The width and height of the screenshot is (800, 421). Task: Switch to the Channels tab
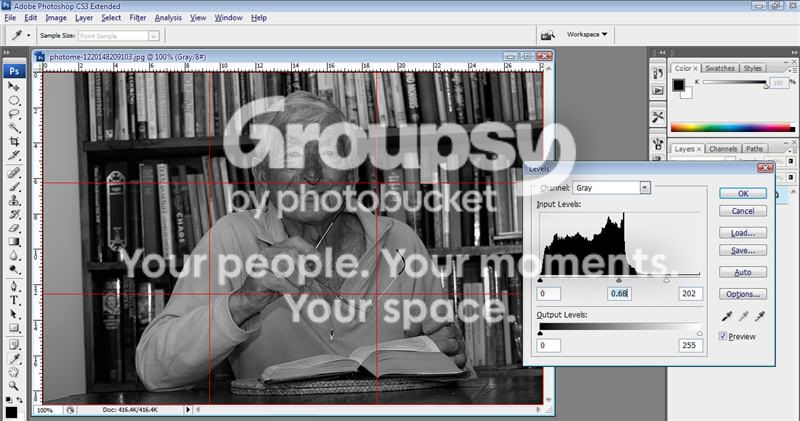(x=723, y=148)
